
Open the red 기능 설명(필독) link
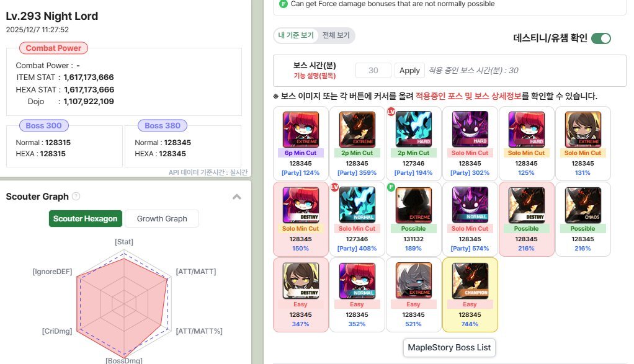coord(315,76)
